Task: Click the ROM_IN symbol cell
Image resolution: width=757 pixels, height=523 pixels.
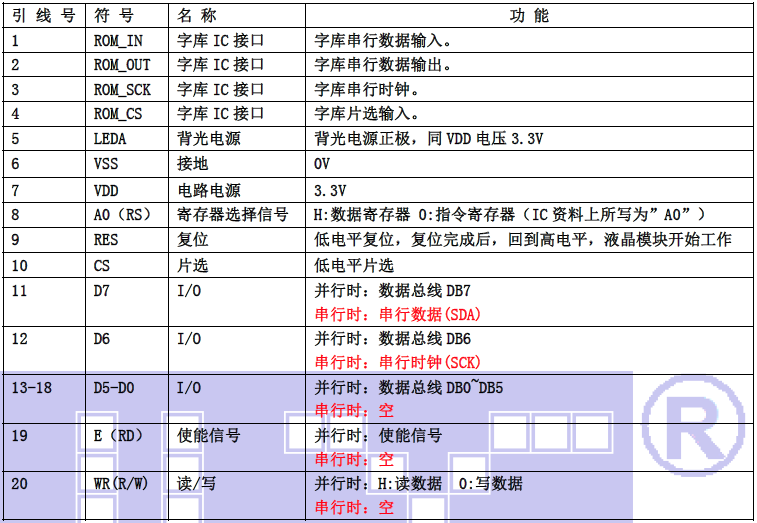Action: (118, 41)
